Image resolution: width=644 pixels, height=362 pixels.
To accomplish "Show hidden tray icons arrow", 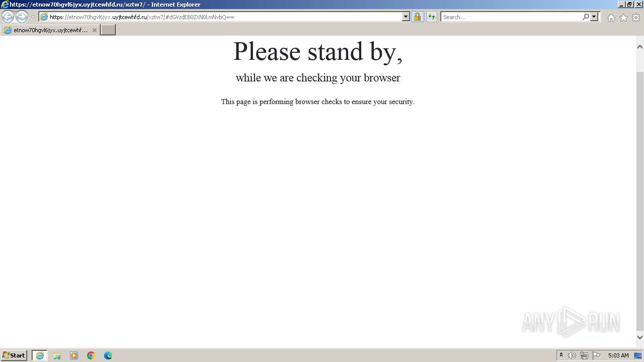I will 561,355.
